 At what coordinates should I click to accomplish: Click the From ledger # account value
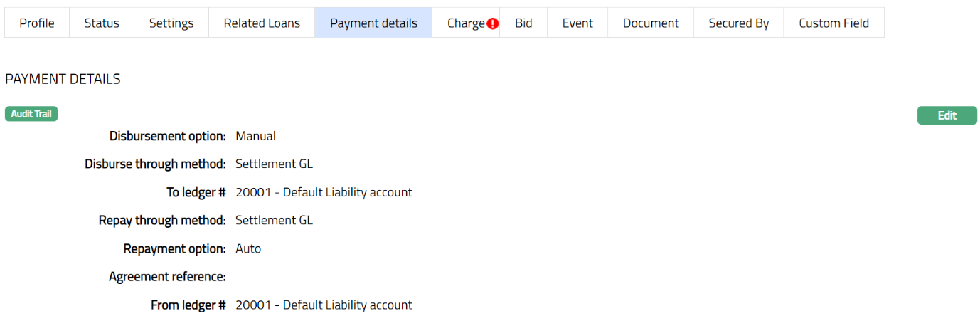click(324, 305)
